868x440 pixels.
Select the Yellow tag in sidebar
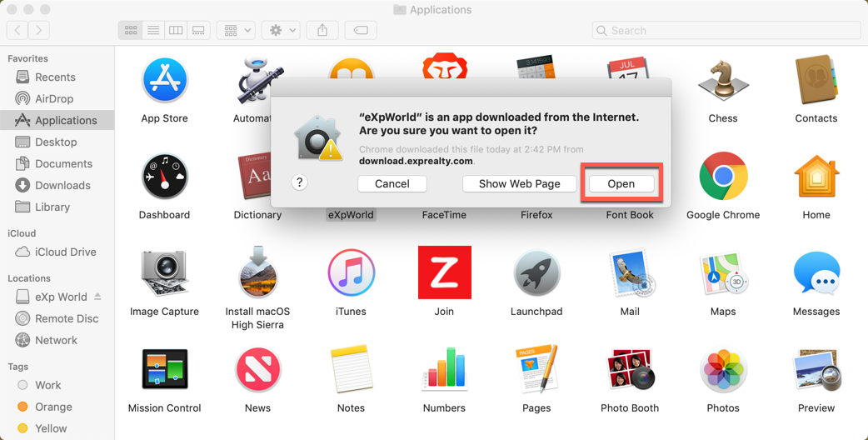pyautogui.click(x=57, y=427)
